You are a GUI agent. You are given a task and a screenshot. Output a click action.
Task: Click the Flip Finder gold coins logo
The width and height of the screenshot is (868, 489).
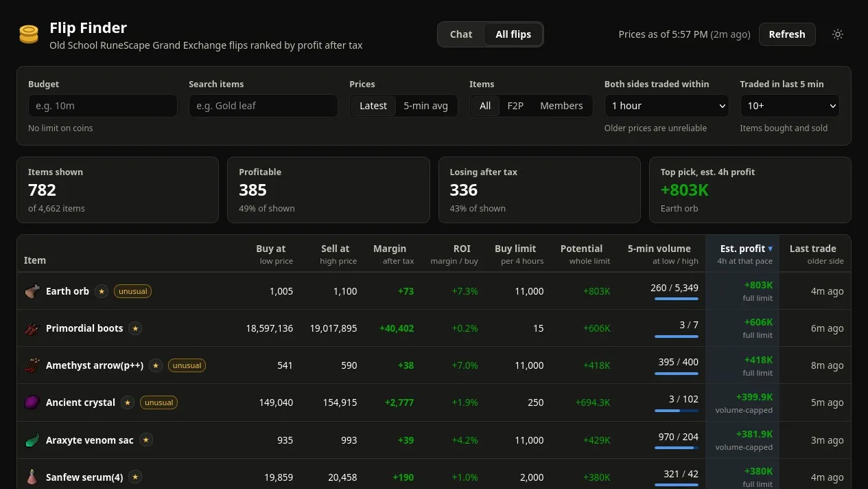click(x=29, y=34)
